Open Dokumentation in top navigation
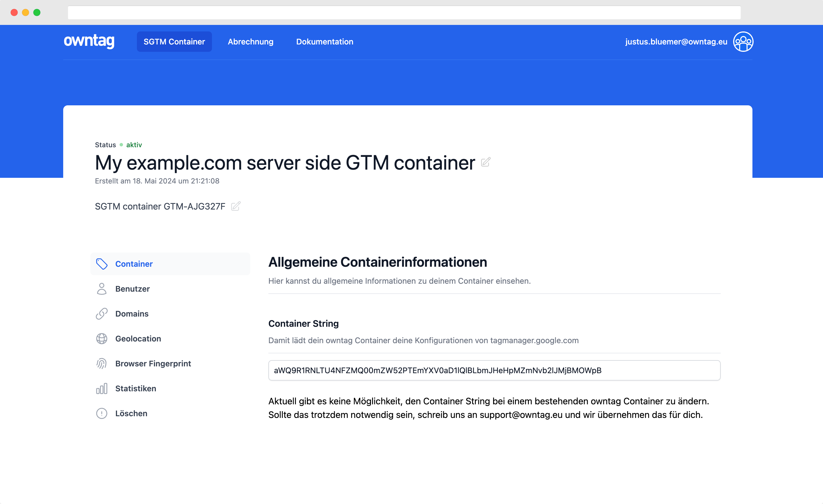This screenshot has height=504, width=823. point(324,42)
